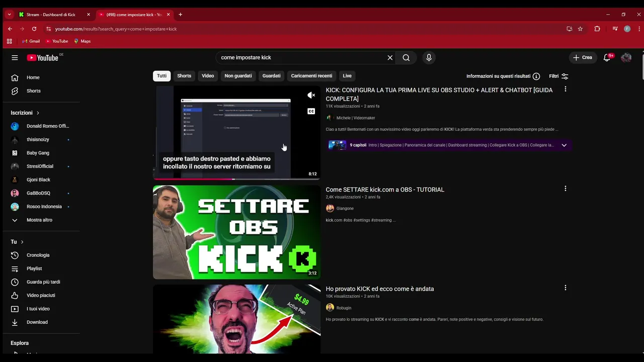Open the account avatar menu
This screenshot has height=362, width=644.
click(x=626, y=58)
